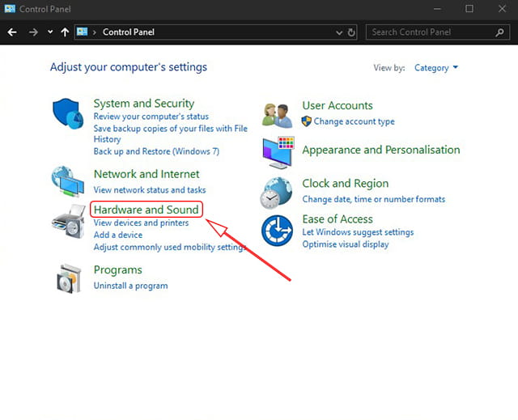Open the View by Category dropdown
Screen dimensions: 518x420
coord(436,68)
